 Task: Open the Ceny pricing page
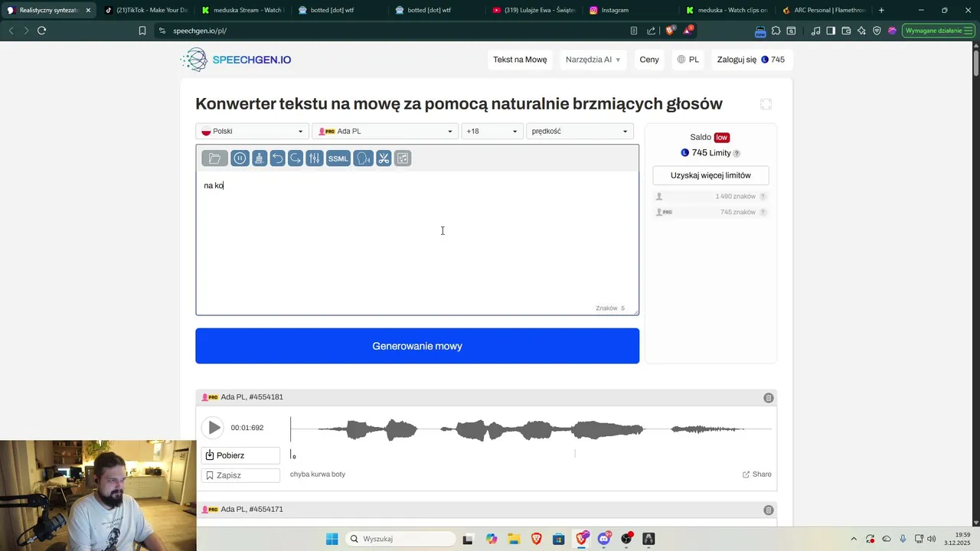click(x=649, y=60)
